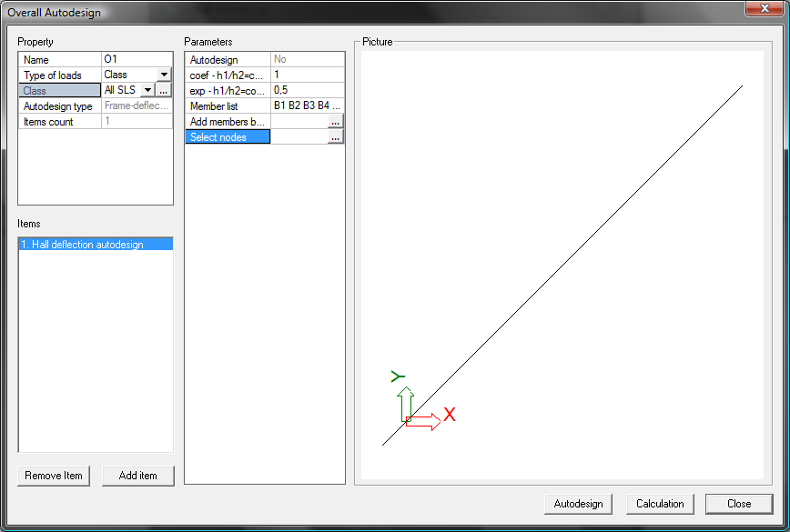The image size is (790, 532).
Task: Click the Calculation button
Action: coord(660,504)
